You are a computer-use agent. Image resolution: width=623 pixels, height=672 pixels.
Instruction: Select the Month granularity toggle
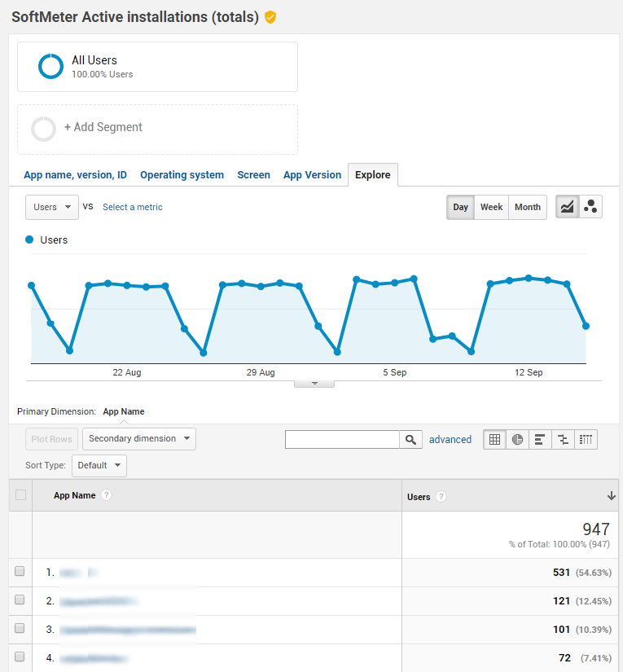click(528, 208)
